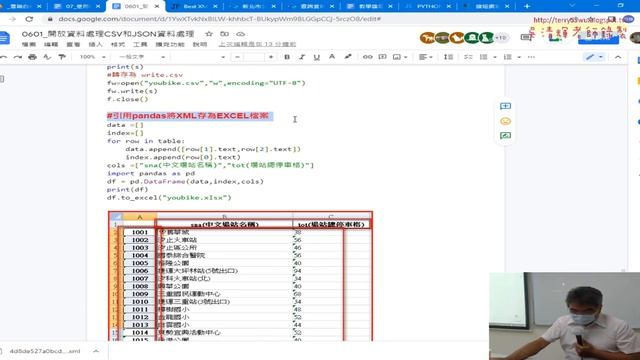Open the first menu (檔案) in the menu bar
Screen dimensions: 640x360
tap(29, 44)
